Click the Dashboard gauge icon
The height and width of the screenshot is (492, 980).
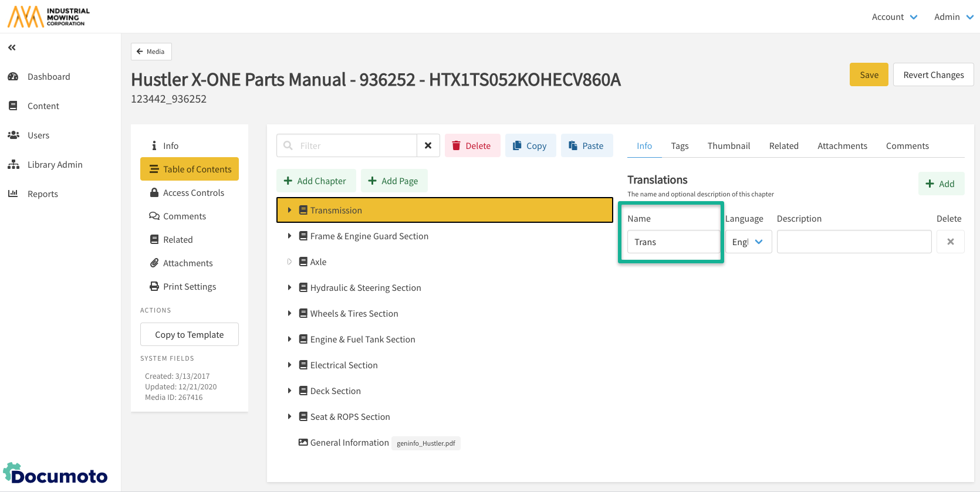pos(13,77)
